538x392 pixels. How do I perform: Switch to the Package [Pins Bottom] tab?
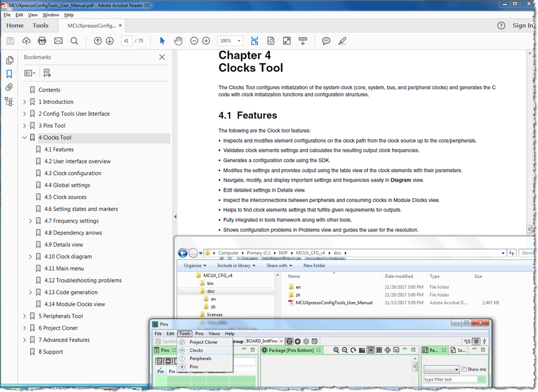291,350
